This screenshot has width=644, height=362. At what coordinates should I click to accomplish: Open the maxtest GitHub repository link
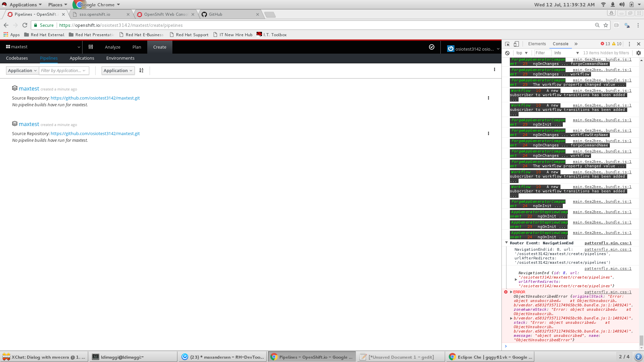(95, 98)
